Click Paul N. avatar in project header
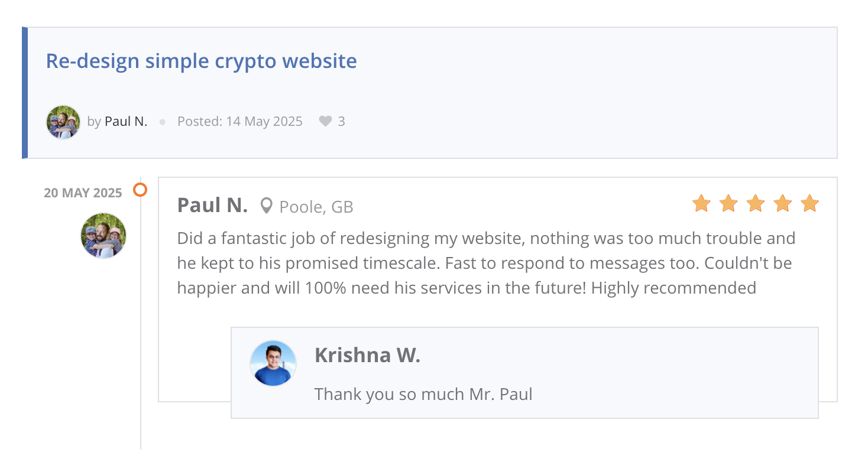Image resolution: width=868 pixels, height=462 pixels. [63, 122]
